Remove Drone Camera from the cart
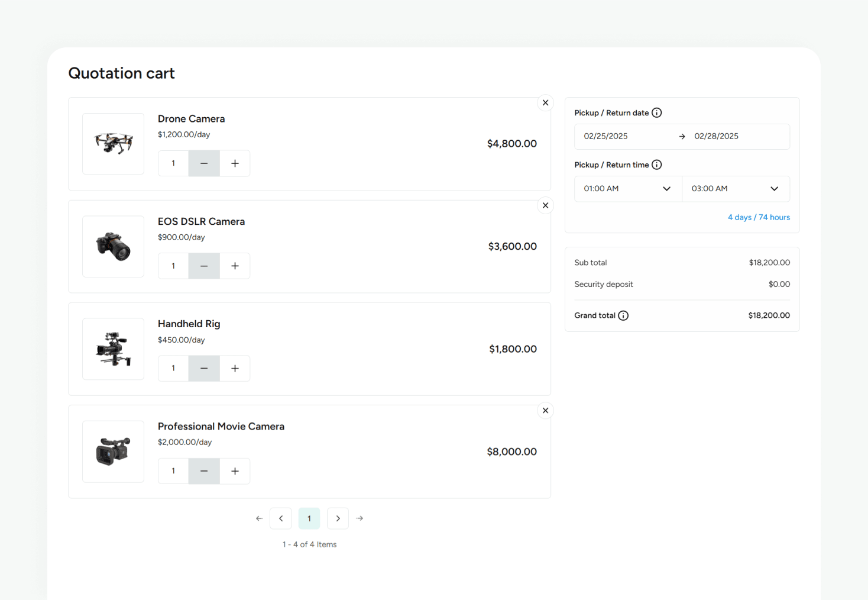Viewport: 868px width, 600px height. (x=545, y=103)
